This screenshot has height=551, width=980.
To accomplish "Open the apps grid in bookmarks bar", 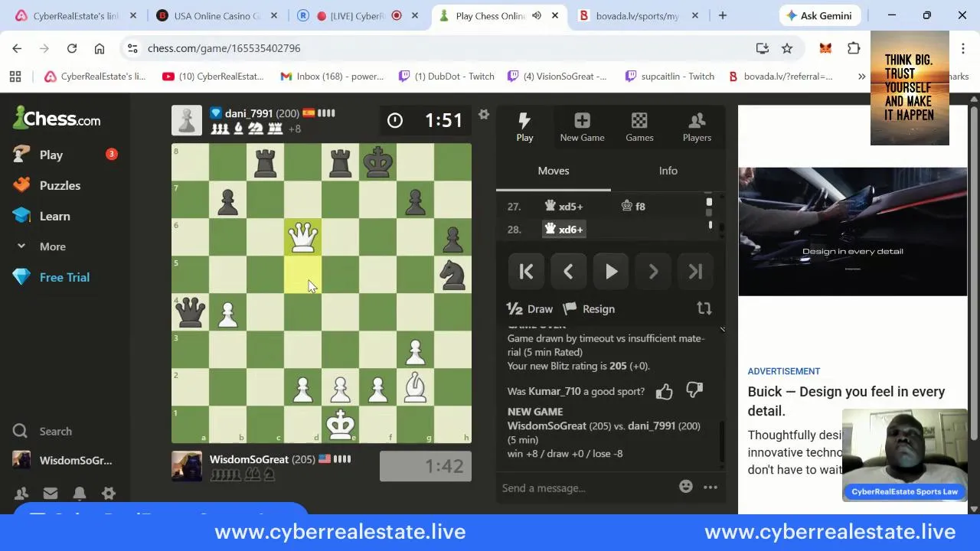I will pos(15,76).
